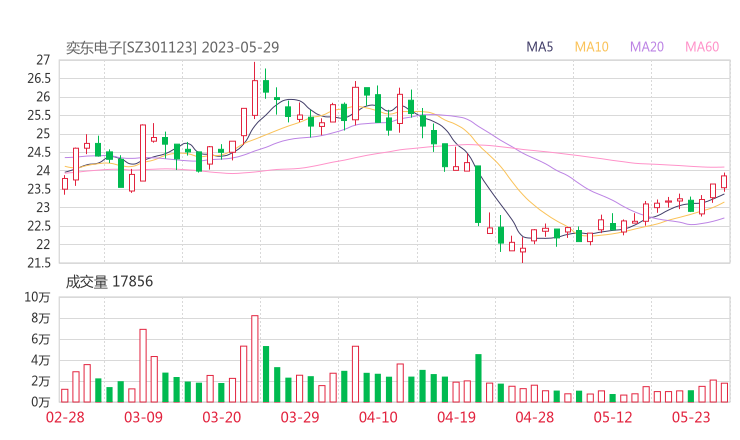Click the 0万 volume axis value
The width and height of the screenshot is (740, 440).
point(41,402)
